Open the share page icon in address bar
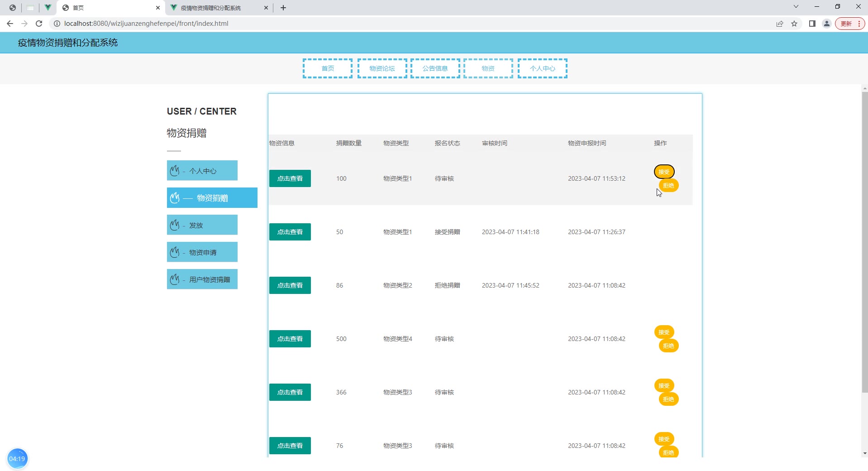The image size is (868, 471). [780, 24]
